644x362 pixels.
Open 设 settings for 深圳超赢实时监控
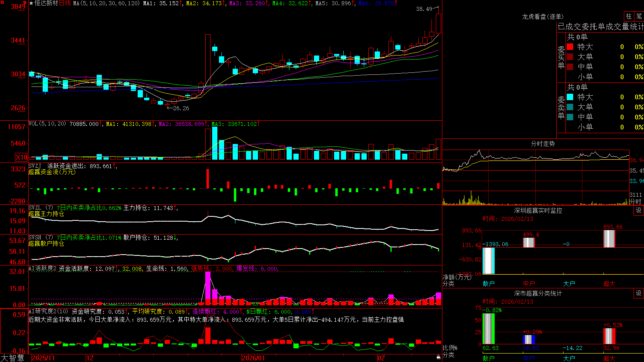coord(639,210)
